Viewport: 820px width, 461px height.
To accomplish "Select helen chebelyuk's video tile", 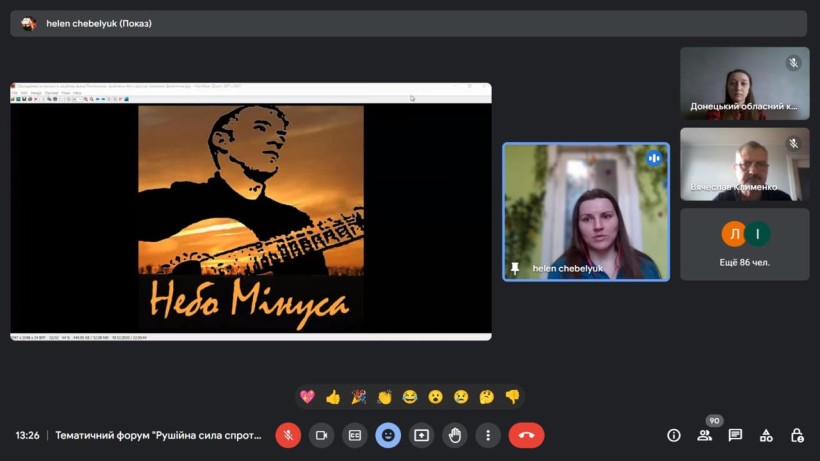I will click(x=586, y=212).
